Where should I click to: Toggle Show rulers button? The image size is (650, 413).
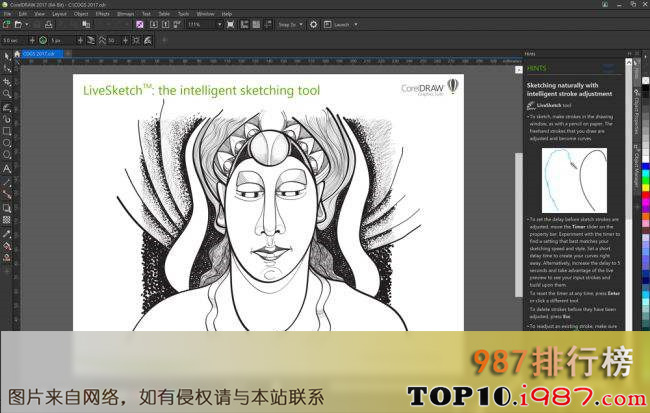pos(245,24)
